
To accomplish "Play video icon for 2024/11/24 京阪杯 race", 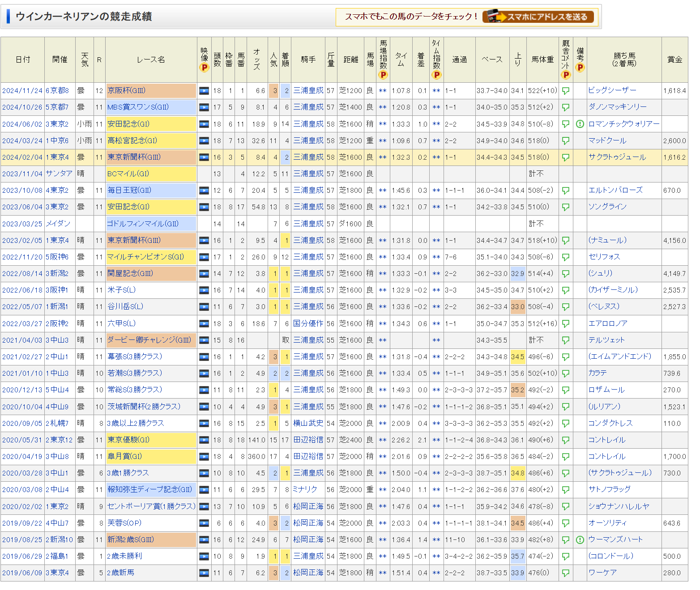I will click(x=204, y=91).
